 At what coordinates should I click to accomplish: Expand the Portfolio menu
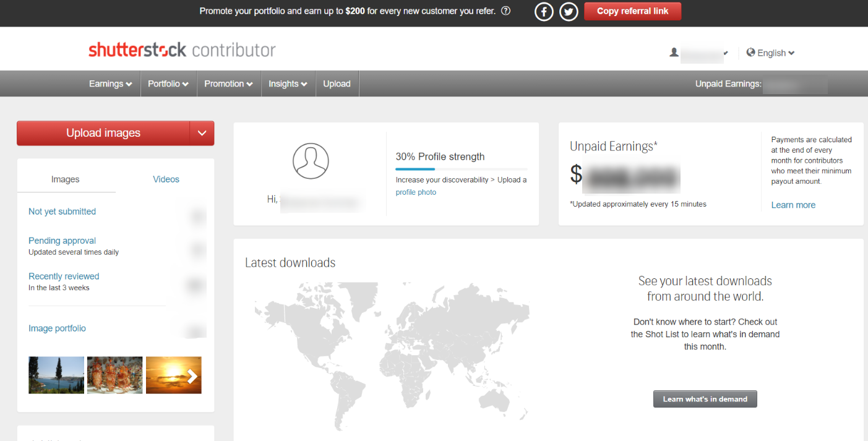point(168,84)
